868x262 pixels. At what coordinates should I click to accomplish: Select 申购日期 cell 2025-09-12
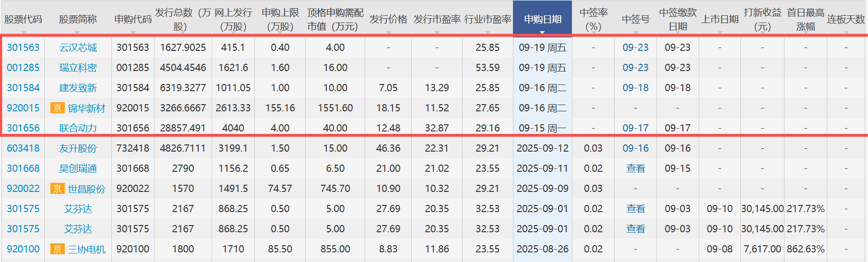click(542, 148)
